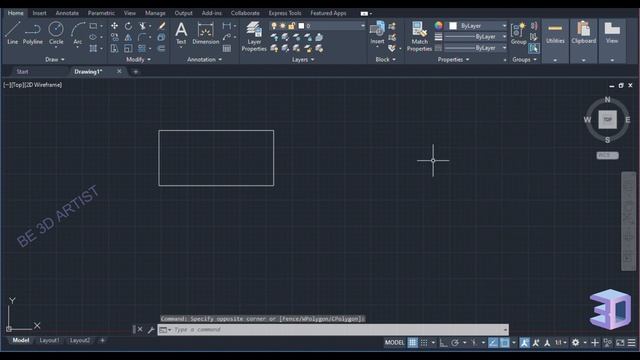Image resolution: width=640 pixels, height=360 pixels.
Task: Toggle Clean Screen mode
Action: [x=620, y=342]
